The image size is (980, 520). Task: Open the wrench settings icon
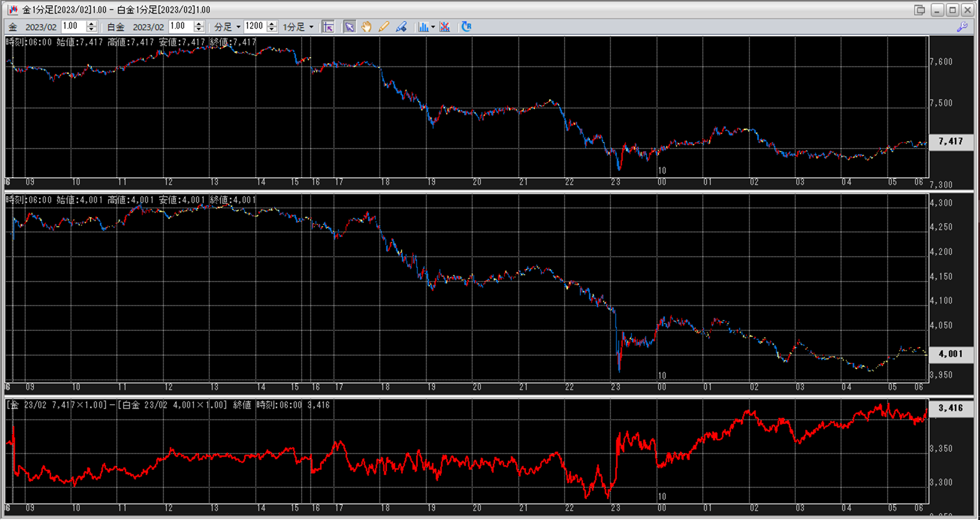(x=962, y=27)
